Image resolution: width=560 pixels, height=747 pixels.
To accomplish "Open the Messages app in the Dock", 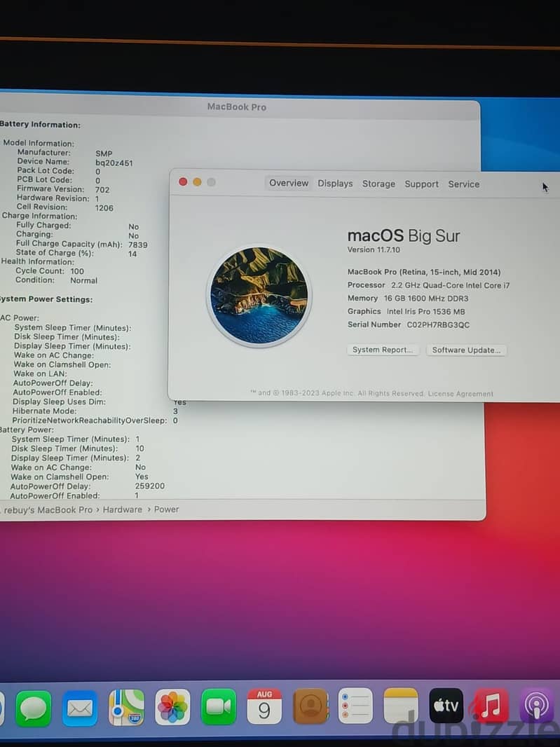I will pyautogui.click(x=34, y=708).
